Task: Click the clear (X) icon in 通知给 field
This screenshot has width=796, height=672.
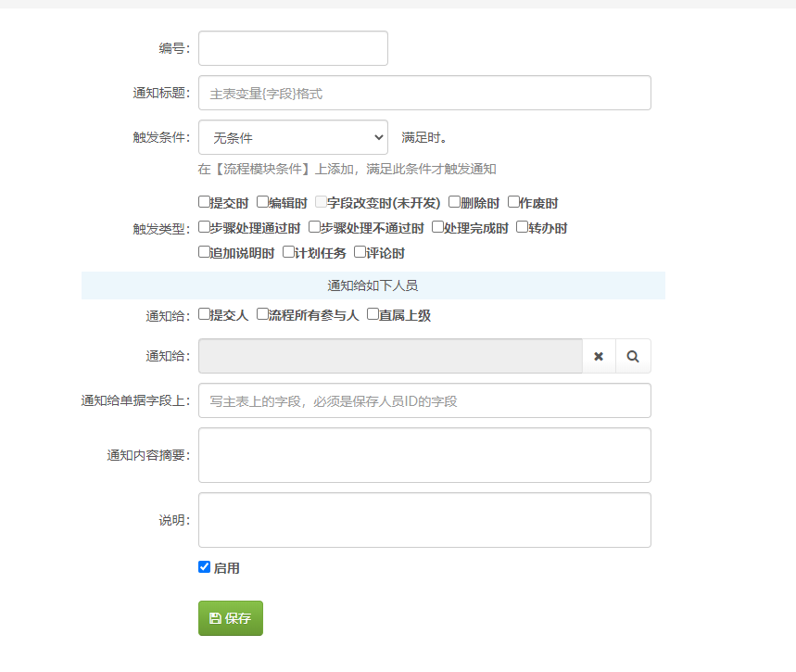Action: click(599, 356)
